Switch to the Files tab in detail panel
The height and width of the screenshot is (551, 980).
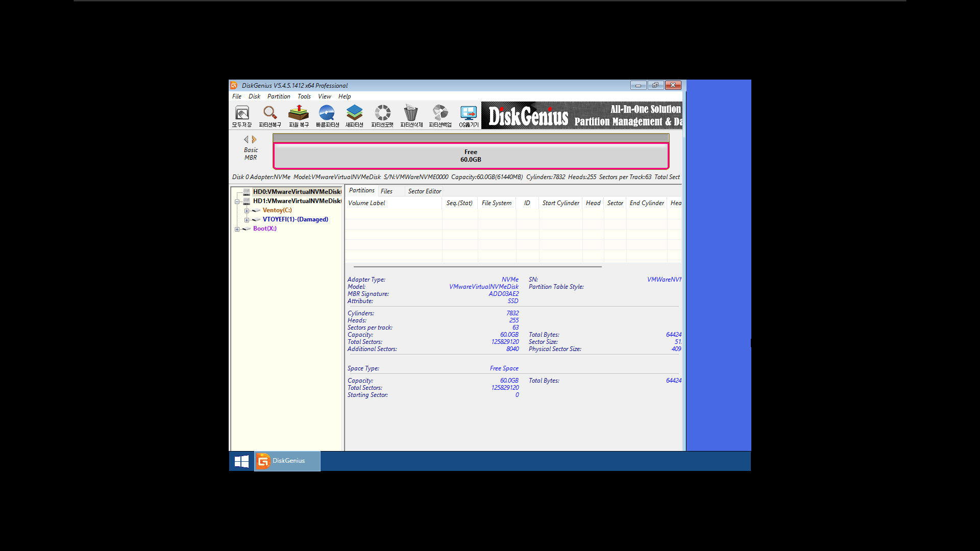[x=387, y=191]
